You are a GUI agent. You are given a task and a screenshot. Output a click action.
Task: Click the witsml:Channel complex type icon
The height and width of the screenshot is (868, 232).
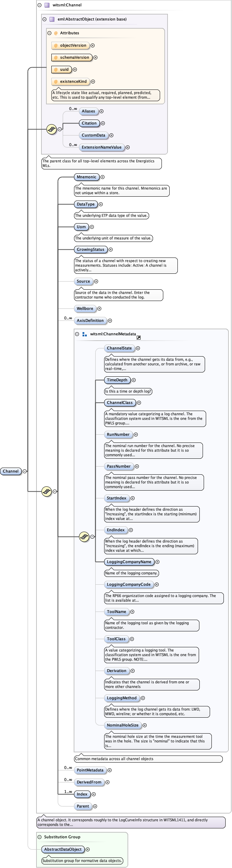pos(47,5)
